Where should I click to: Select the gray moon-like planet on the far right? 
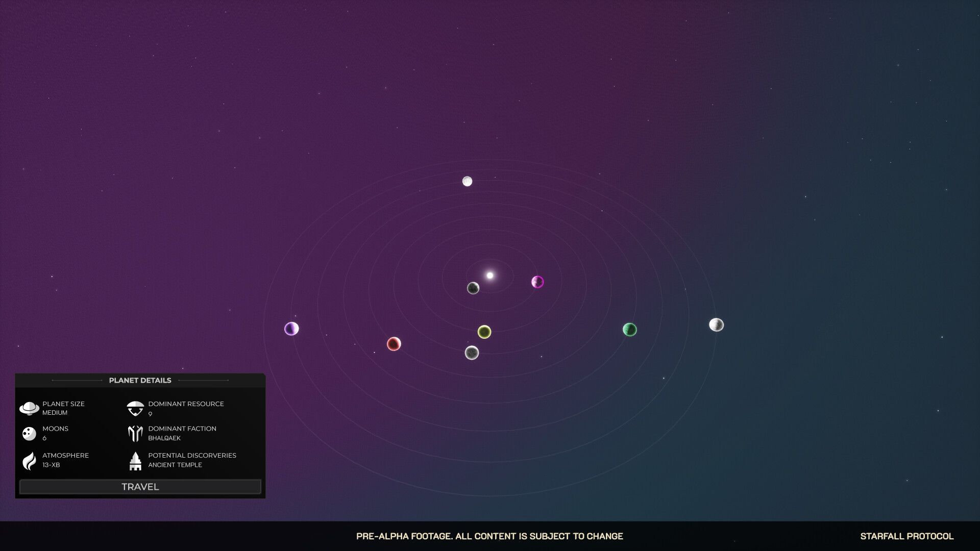pos(717,324)
